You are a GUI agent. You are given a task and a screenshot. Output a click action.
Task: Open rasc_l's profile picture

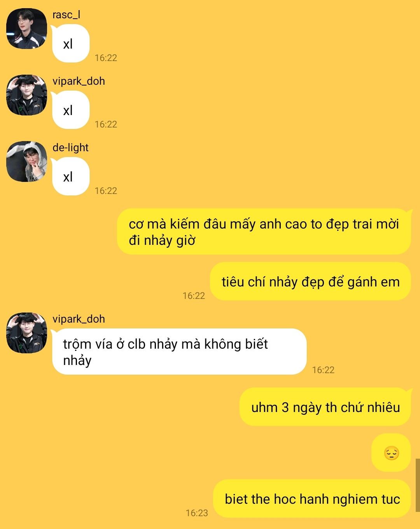tap(26, 28)
